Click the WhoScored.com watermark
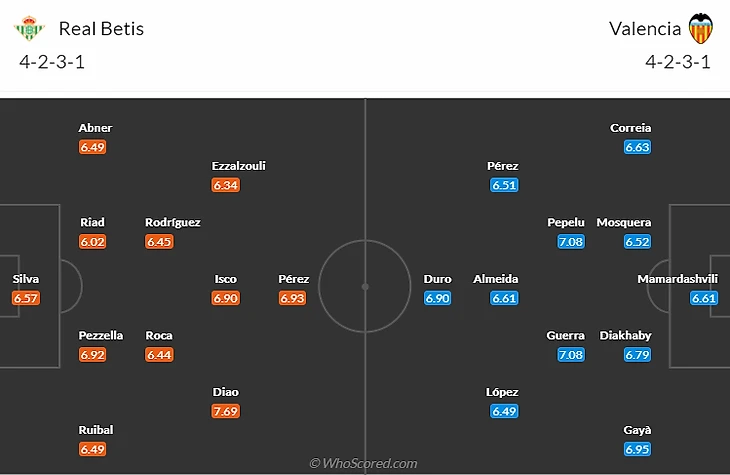 (364, 463)
